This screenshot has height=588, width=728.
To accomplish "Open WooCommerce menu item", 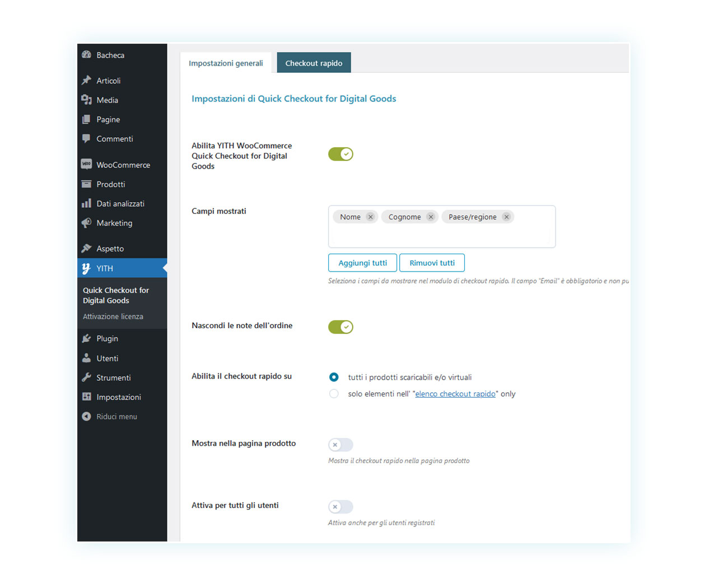I will click(x=122, y=165).
